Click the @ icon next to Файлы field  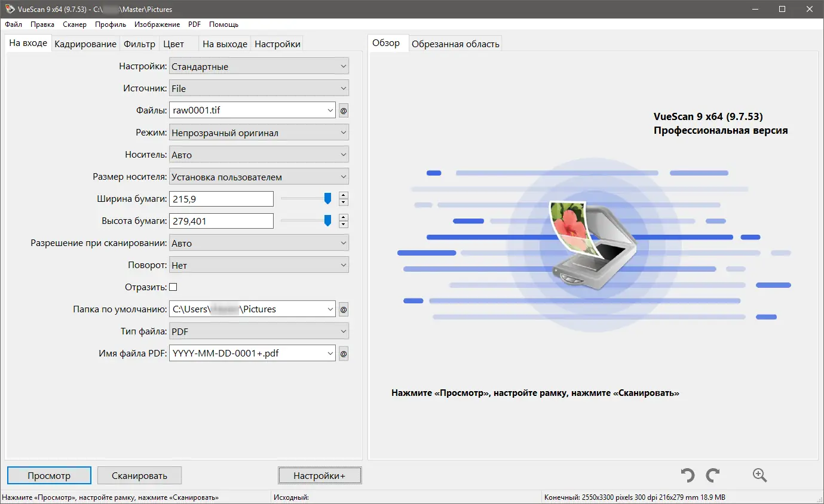[344, 110]
